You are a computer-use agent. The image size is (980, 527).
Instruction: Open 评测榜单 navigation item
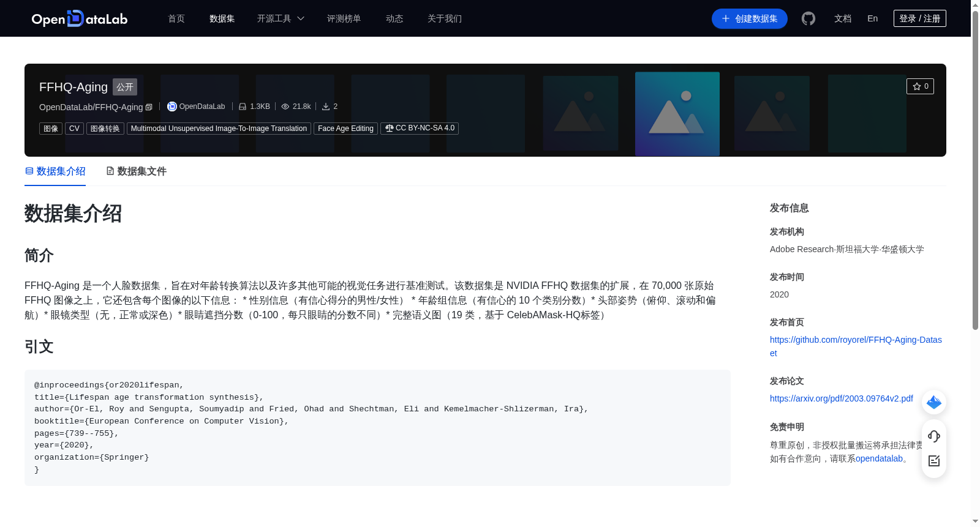pos(344,18)
